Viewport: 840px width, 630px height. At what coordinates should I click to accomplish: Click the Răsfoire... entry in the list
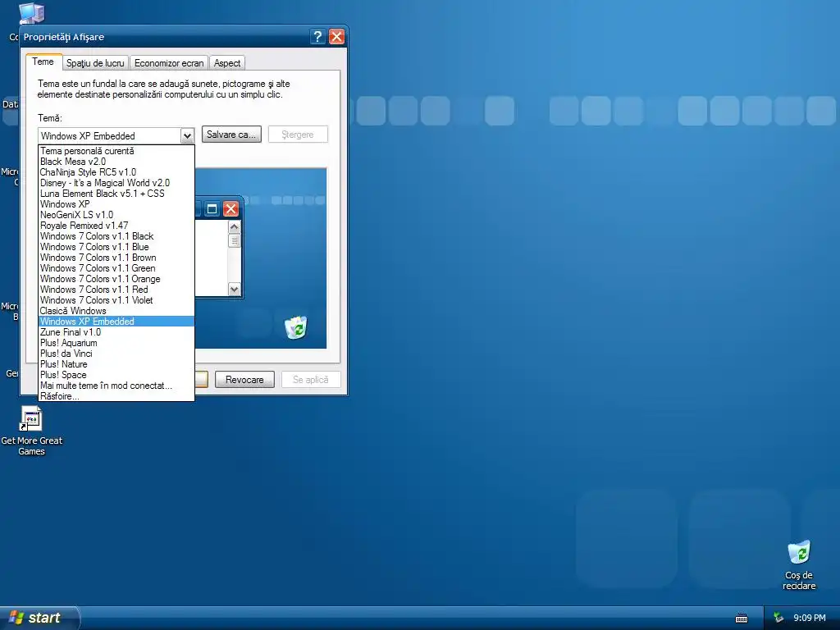coord(116,396)
